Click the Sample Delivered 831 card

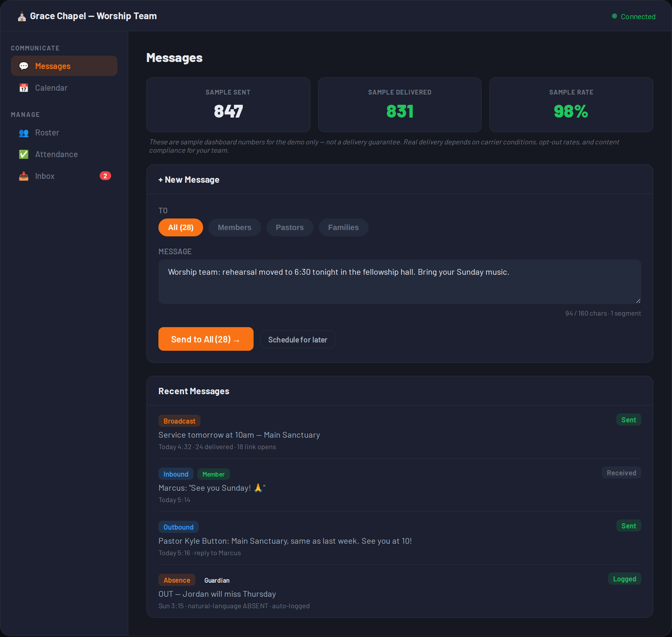400,105
